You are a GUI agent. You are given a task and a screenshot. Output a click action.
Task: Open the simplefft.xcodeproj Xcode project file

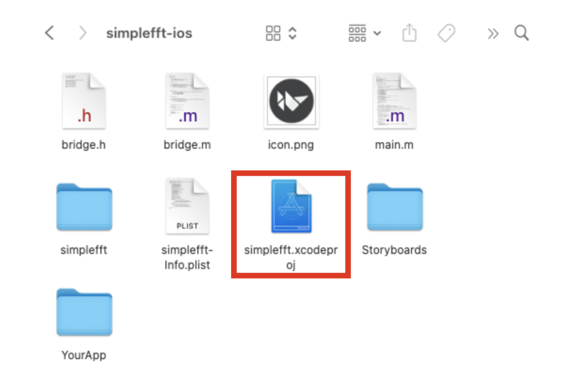pos(291,205)
